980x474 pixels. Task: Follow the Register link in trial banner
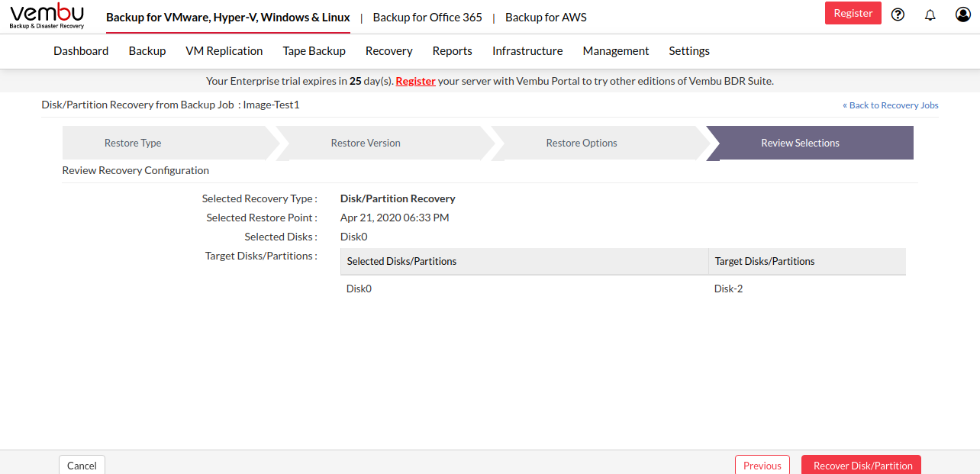416,81
